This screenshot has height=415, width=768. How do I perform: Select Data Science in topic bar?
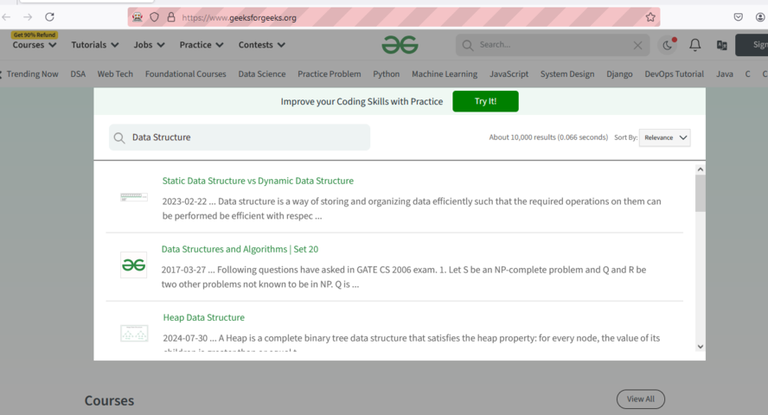pos(262,74)
